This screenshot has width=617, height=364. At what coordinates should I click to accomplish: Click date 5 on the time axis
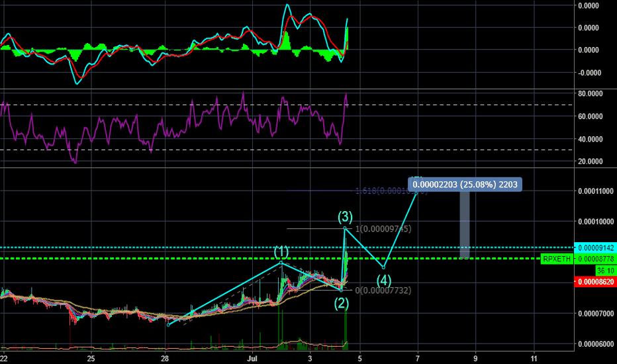coord(359,359)
